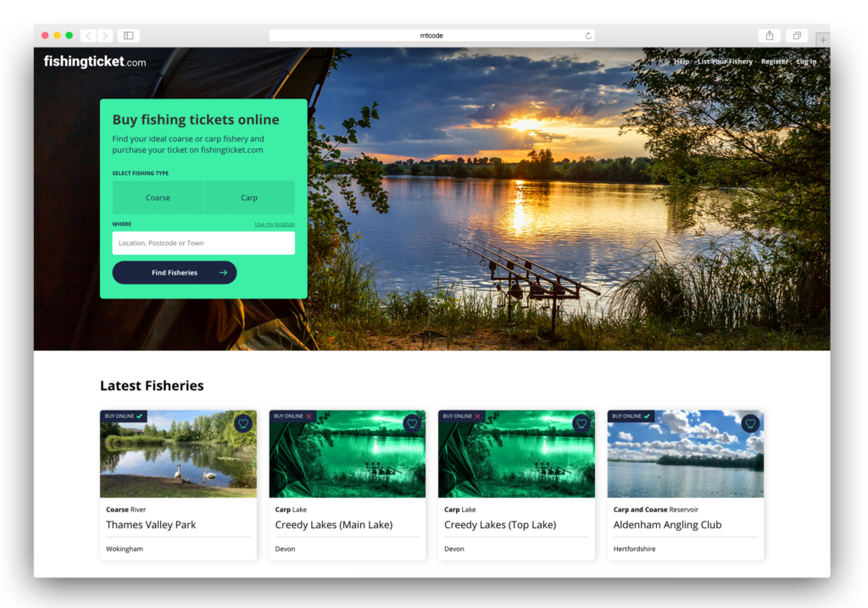Click the Buy Online checkmark badge on Thames Valley Park
Screen dimensions: 868x608
(x=123, y=416)
